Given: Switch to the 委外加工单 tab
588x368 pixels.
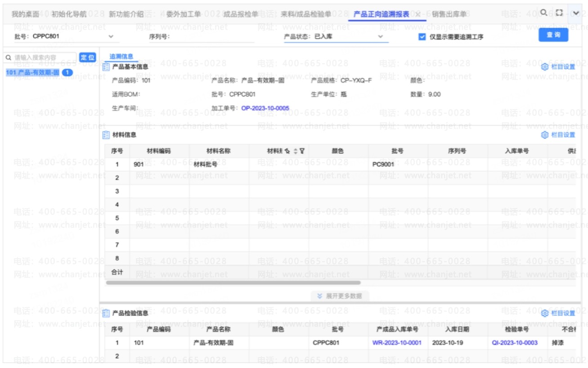Looking at the screenshot, I should [x=184, y=14].
